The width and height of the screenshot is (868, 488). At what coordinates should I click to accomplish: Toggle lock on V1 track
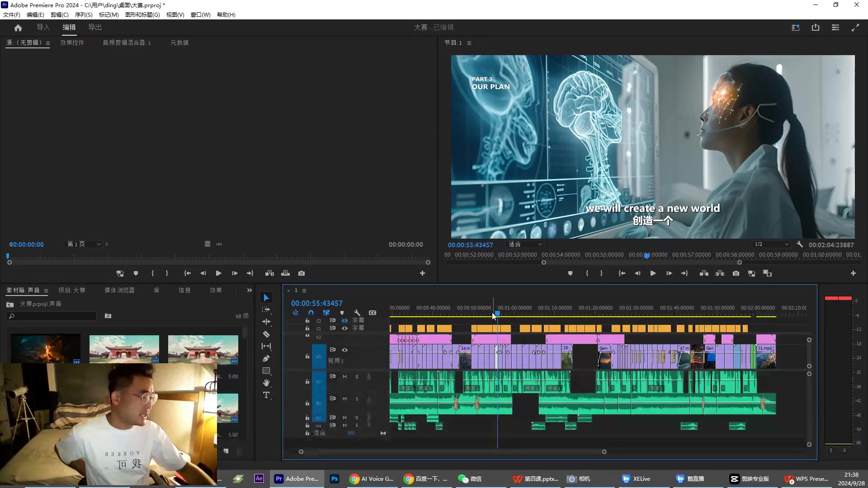(x=307, y=357)
